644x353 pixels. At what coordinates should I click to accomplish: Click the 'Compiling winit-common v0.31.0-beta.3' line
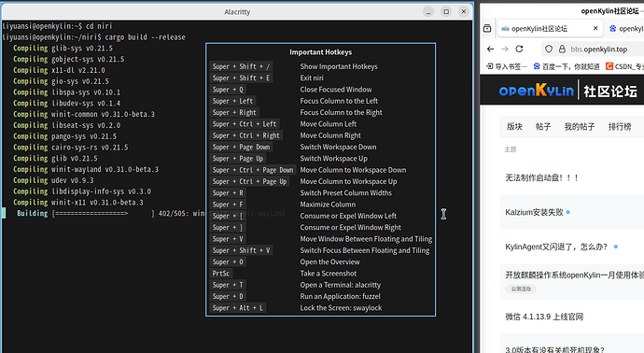coord(84,114)
